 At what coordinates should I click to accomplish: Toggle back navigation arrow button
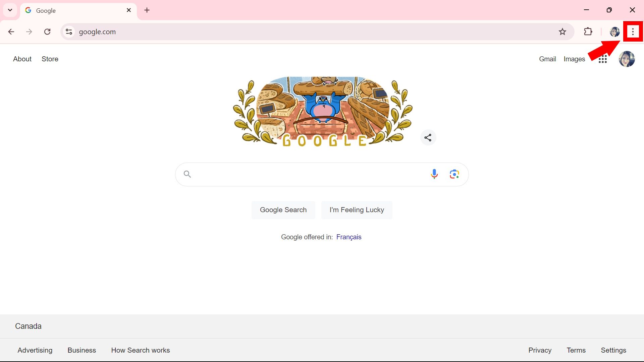(11, 32)
